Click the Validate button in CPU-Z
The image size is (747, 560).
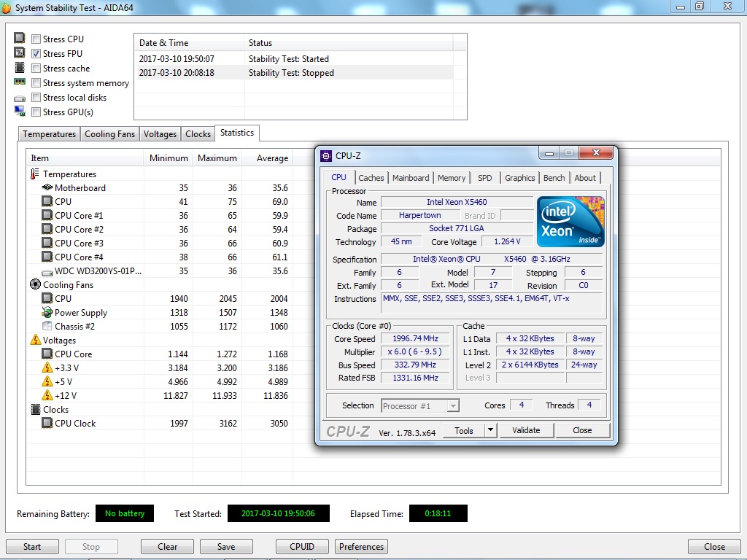pos(527,430)
